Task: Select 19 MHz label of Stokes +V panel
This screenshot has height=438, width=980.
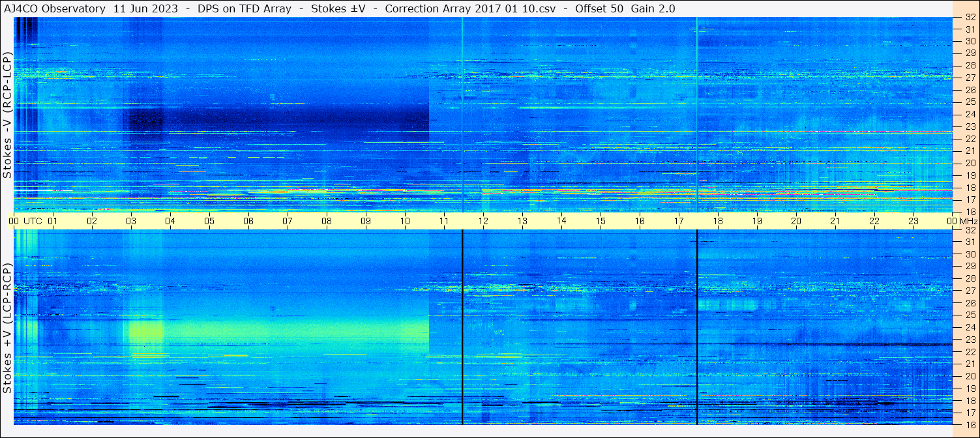Action: pyautogui.click(x=970, y=388)
